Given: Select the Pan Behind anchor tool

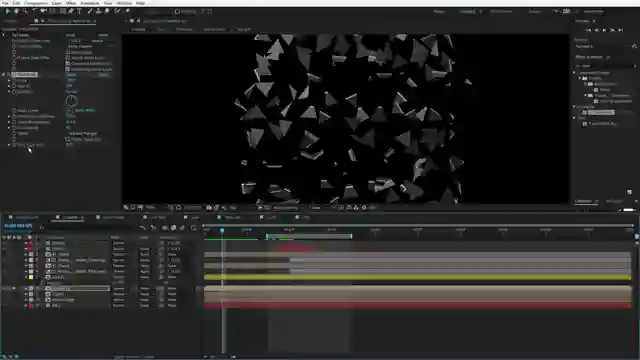Looking at the screenshot, I should click(x=52, y=11).
